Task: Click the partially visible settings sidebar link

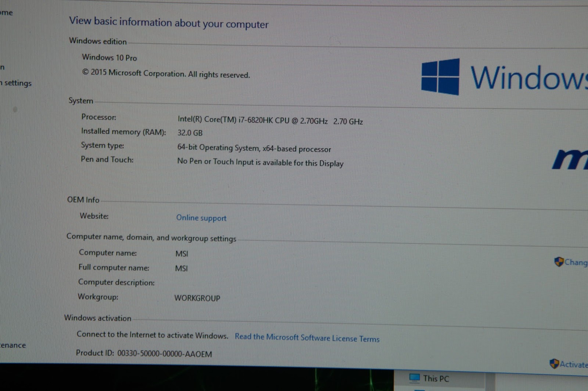Action: pyautogui.click(x=16, y=83)
